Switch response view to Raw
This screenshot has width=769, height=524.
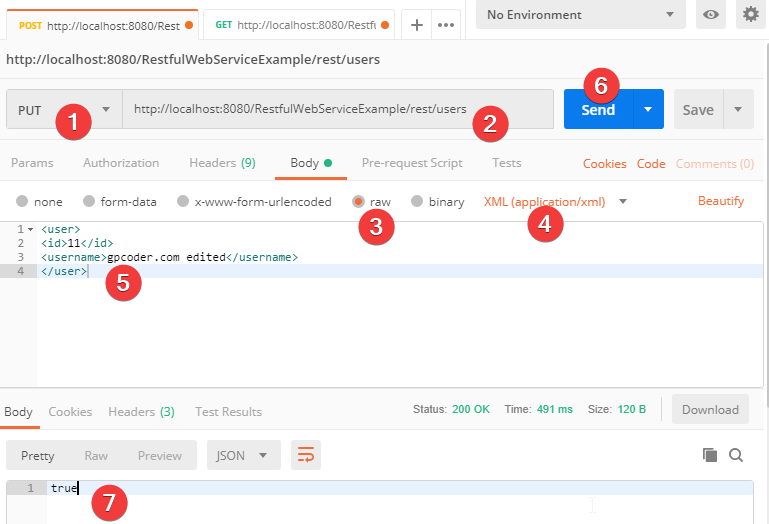[96, 455]
